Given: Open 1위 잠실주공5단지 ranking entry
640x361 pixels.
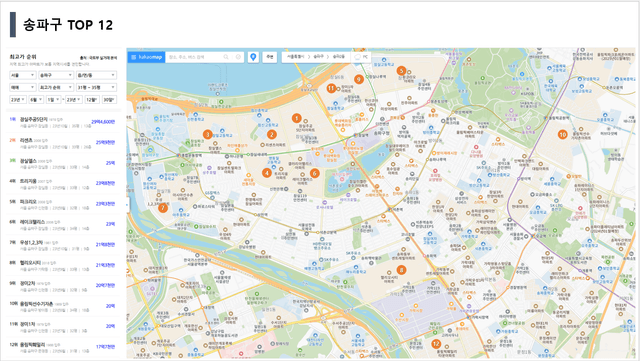Looking at the screenshot, I should [x=62, y=122].
